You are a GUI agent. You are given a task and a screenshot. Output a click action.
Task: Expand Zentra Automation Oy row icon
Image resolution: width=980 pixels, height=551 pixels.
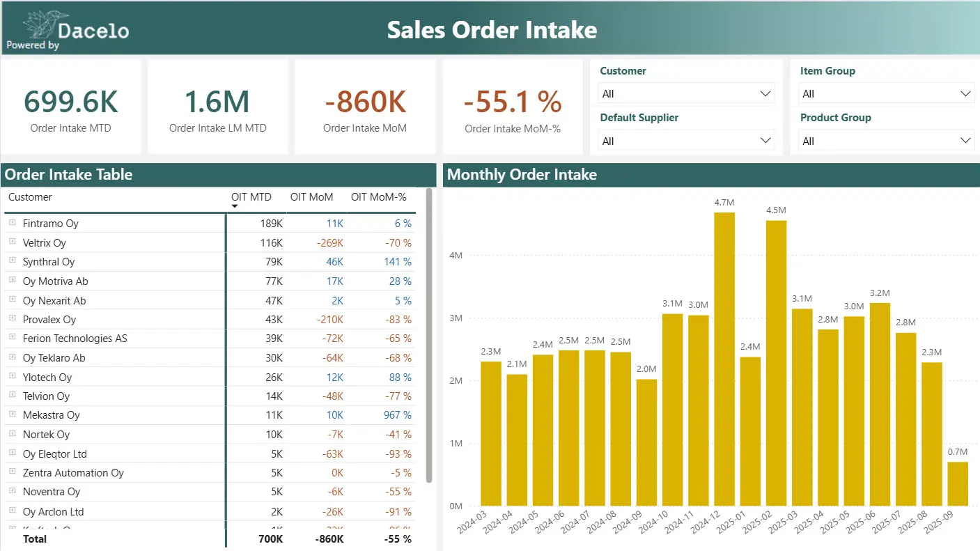coord(12,472)
